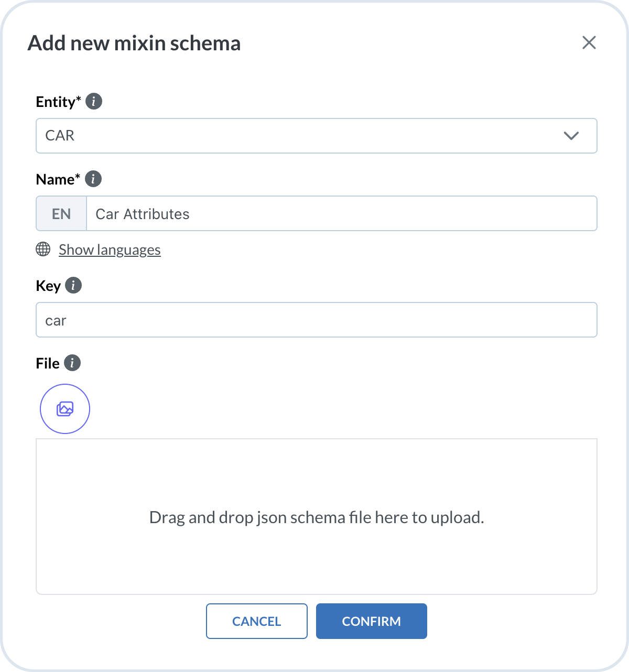
Task: Click the info icon next to Entity
Action: tap(94, 101)
